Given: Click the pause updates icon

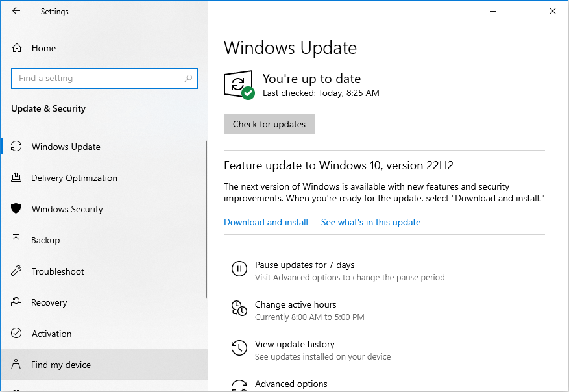Looking at the screenshot, I should [239, 269].
